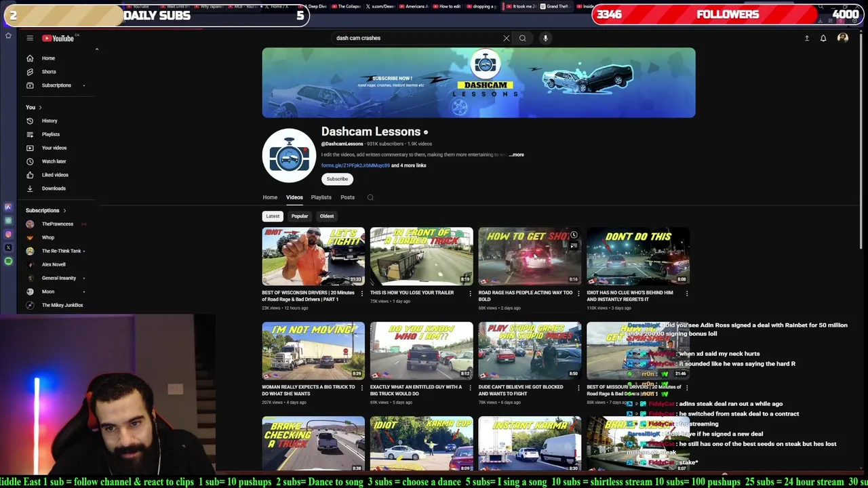Open options for Wisconsin Drivers video
This screenshot has height=488, width=868.
(x=361, y=293)
